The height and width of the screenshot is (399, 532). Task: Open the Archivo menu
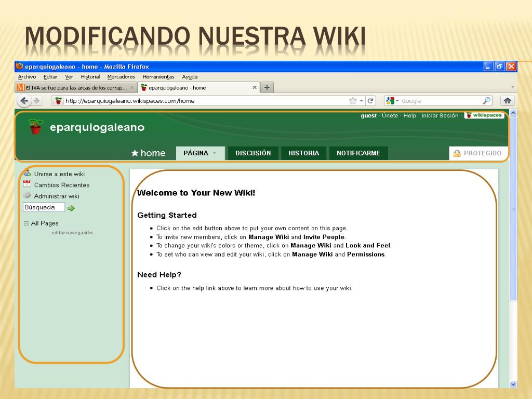(27, 77)
